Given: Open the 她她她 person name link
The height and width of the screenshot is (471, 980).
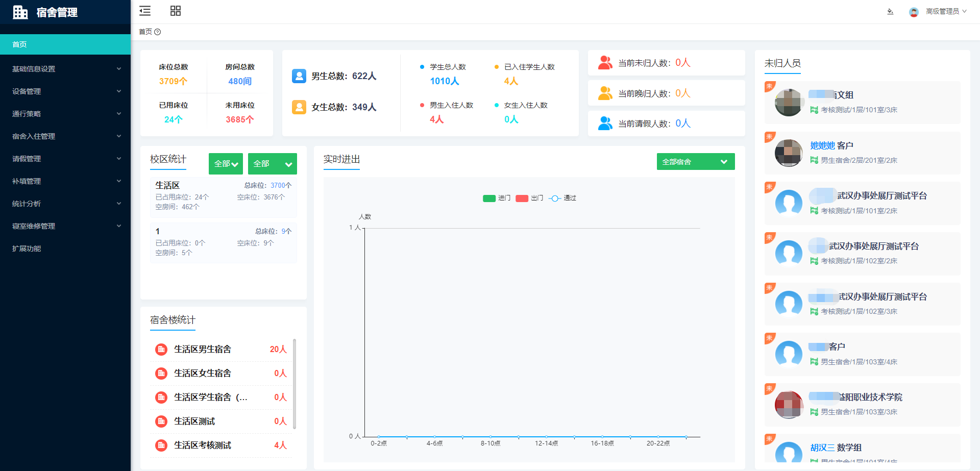Looking at the screenshot, I should click(x=822, y=146).
